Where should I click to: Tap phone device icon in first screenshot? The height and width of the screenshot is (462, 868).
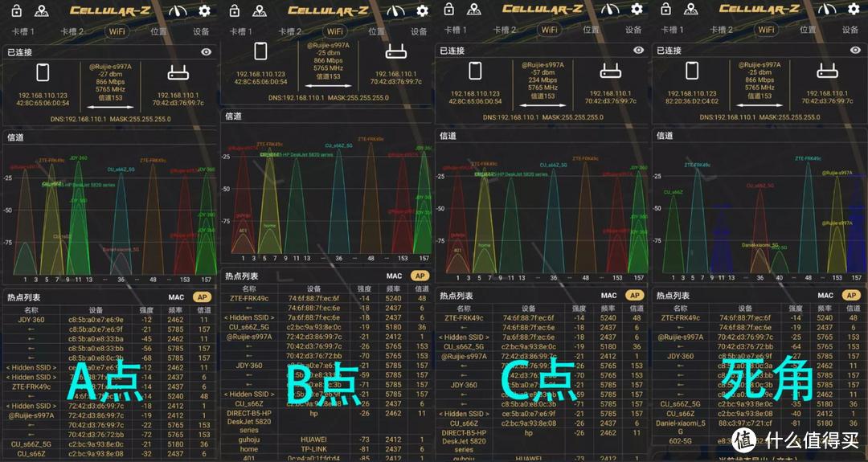coord(43,72)
